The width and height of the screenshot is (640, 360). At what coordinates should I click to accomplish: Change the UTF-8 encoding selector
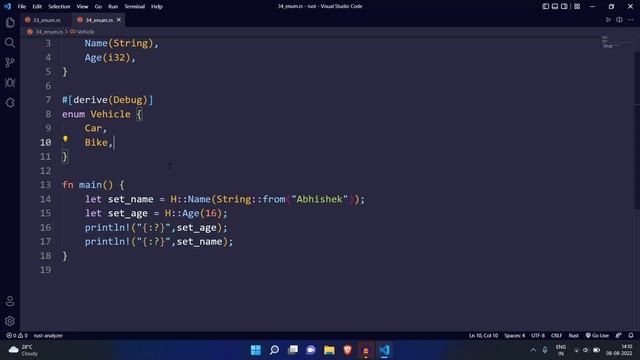[538, 336]
